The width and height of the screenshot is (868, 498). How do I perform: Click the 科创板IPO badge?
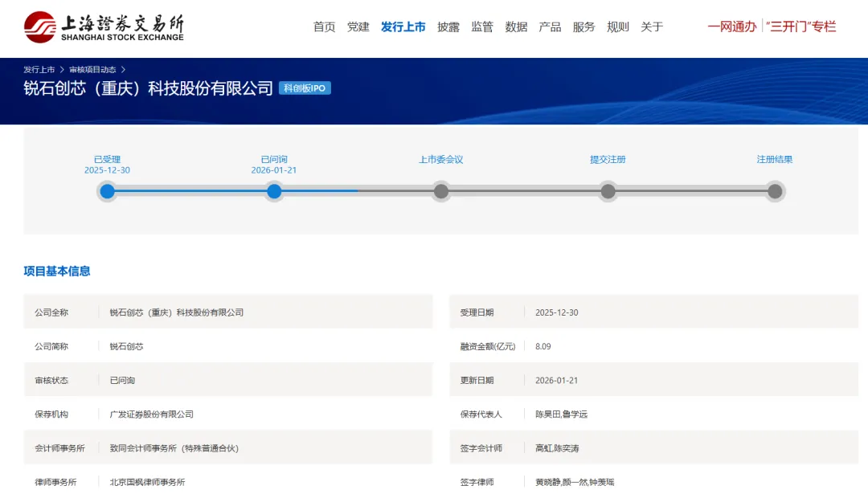[x=305, y=88]
